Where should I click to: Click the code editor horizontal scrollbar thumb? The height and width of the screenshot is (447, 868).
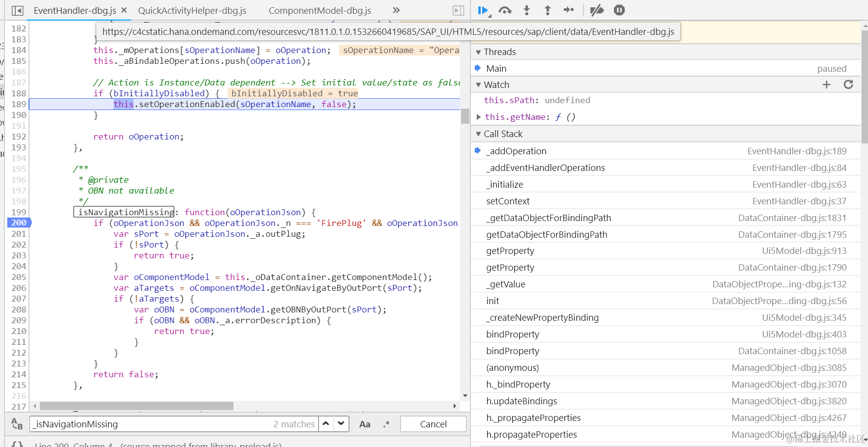137,406
